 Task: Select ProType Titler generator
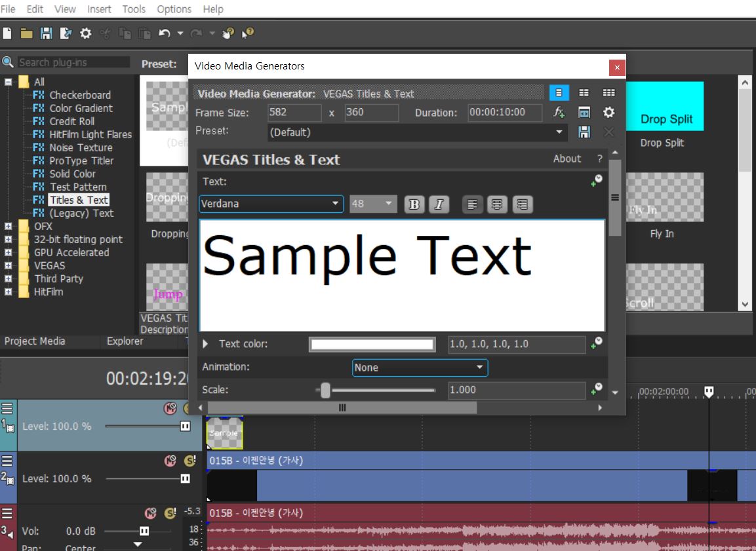(81, 161)
